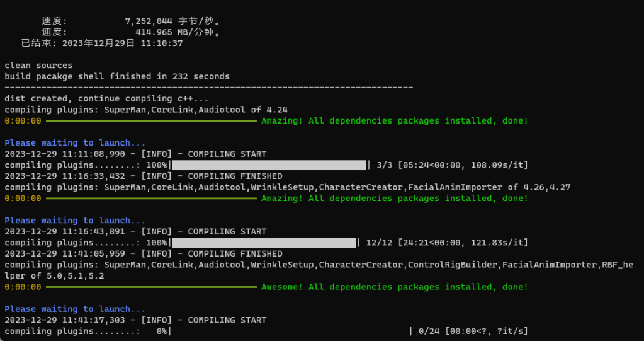Image resolution: width=644 pixels, height=341 pixels.
Task: Click the 'Awesome! All dependencies' green message
Action: (x=394, y=287)
